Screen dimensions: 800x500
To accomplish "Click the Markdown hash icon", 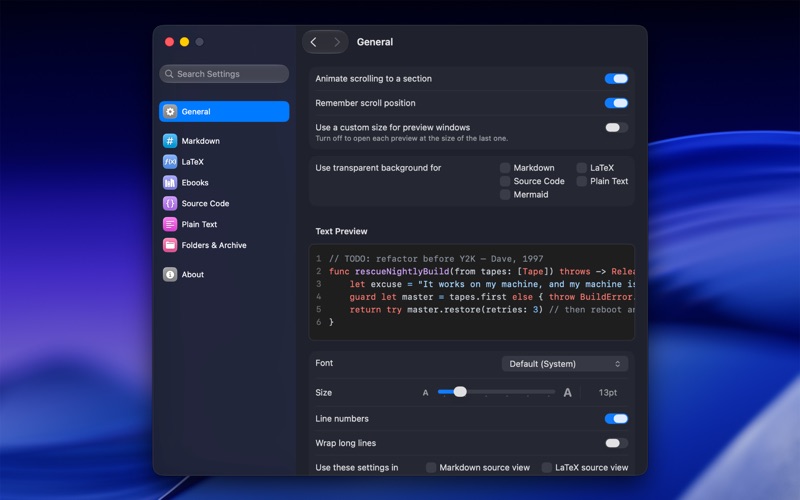I will 170,141.
